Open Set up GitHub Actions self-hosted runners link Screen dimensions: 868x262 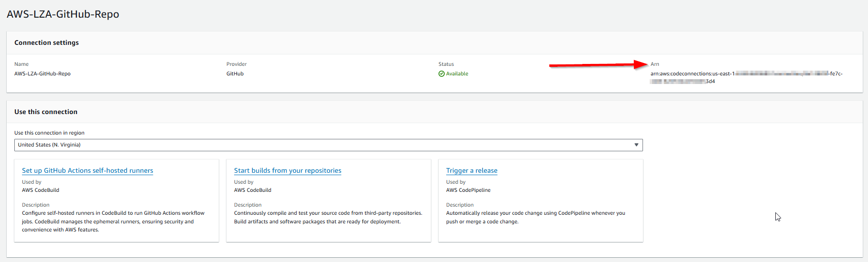pyautogui.click(x=87, y=170)
